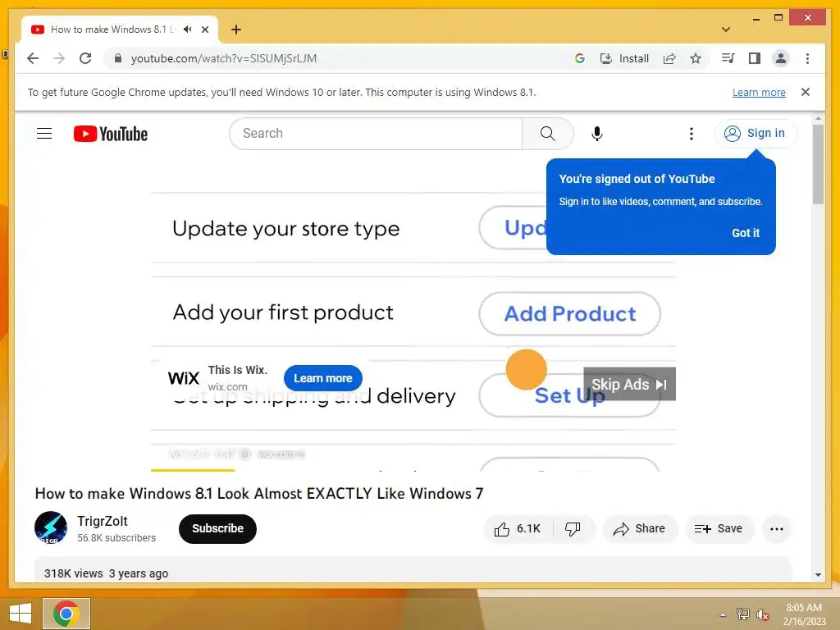Viewport: 840px width, 630px height.
Task: Click the magnifier search button
Action: pyautogui.click(x=547, y=134)
